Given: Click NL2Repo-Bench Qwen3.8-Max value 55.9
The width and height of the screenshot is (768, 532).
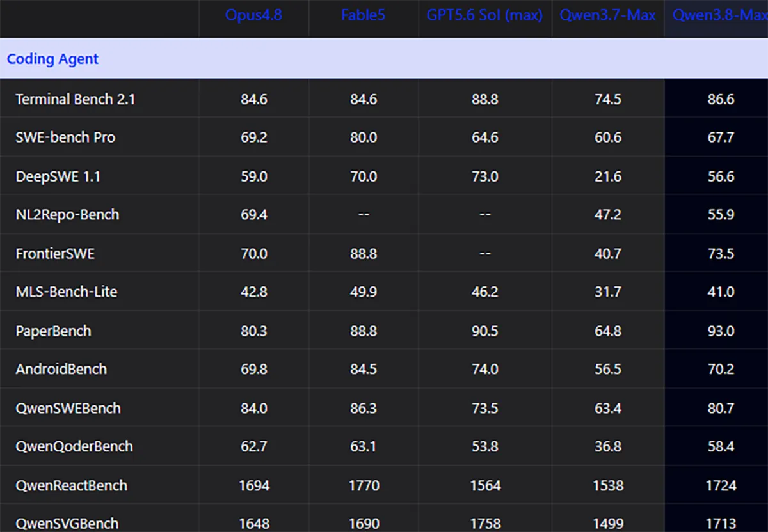Looking at the screenshot, I should [x=721, y=215].
